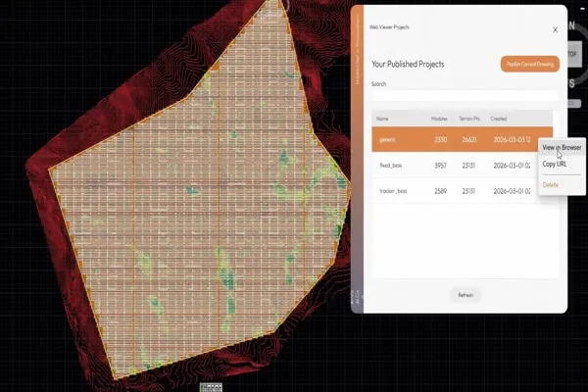
Task: Click the 'Web Viewer Projects' dialog title
Action: point(389,27)
